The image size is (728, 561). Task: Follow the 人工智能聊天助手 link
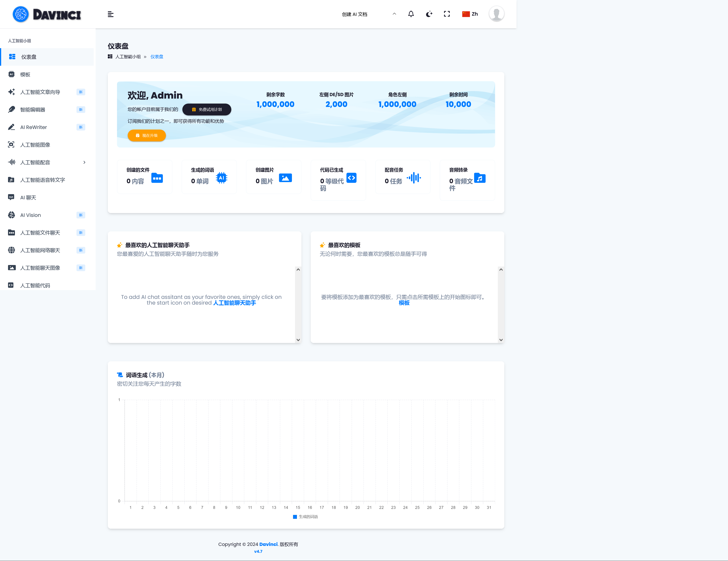pyautogui.click(x=234, y=303)
